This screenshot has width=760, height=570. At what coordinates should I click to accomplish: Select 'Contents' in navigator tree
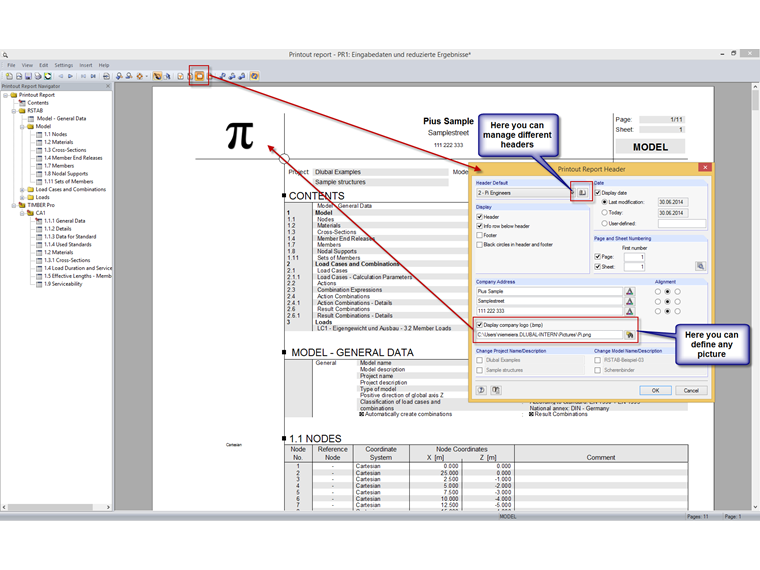coord(38,103)
